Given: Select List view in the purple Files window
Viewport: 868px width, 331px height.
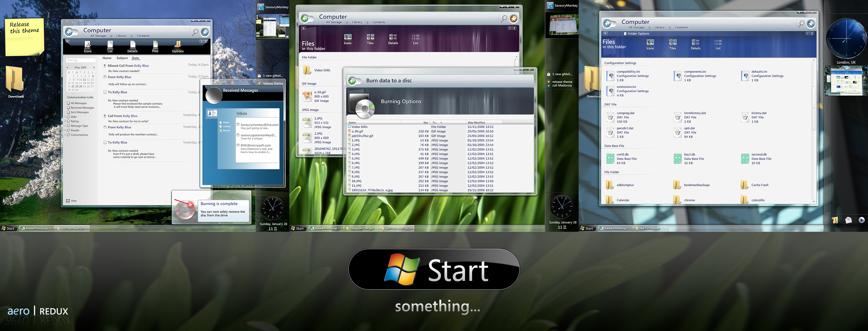Looking at the screenshot, I should tap(416, 39).
